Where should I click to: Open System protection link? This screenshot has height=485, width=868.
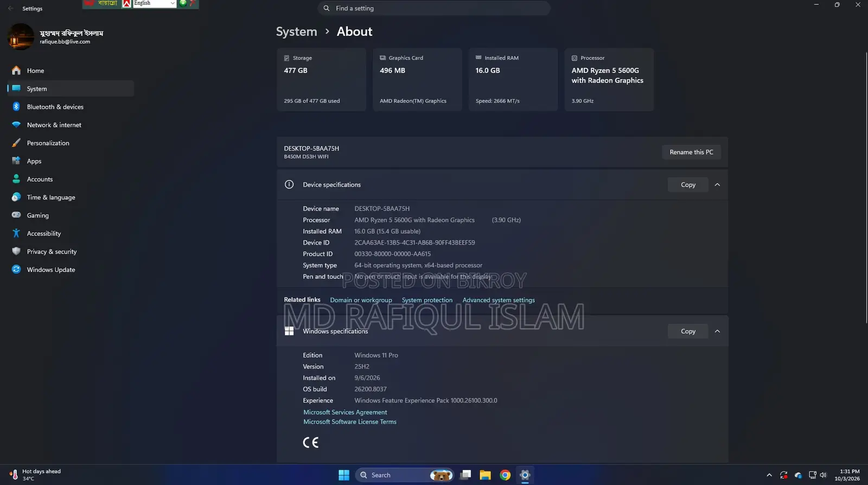point(427,300)
